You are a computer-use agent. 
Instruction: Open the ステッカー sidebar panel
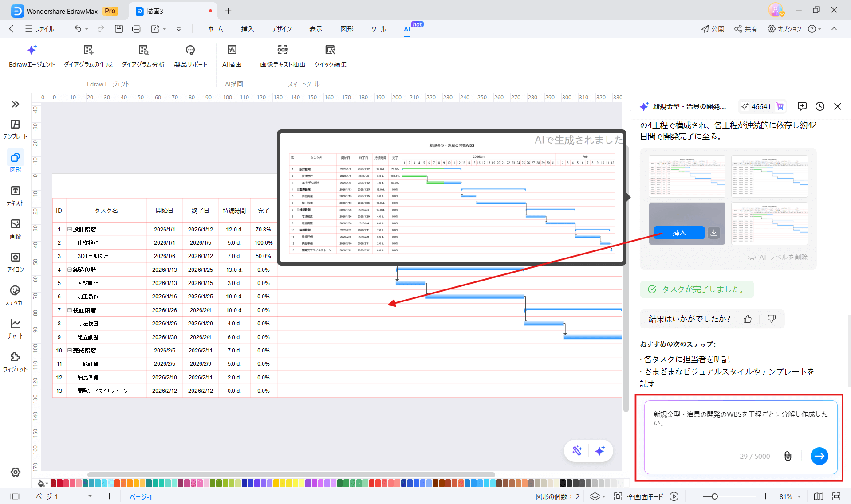point(15,294)
